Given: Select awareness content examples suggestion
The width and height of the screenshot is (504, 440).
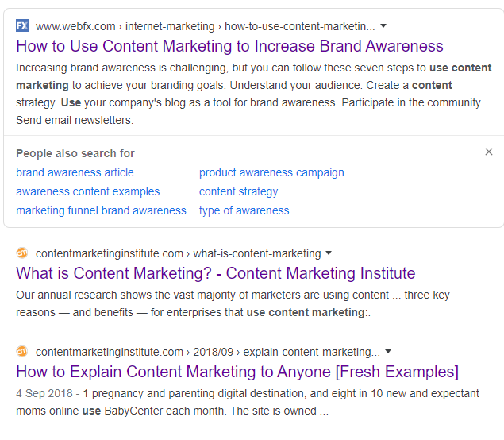Looking at the screenshot, I should pos(87,191).
